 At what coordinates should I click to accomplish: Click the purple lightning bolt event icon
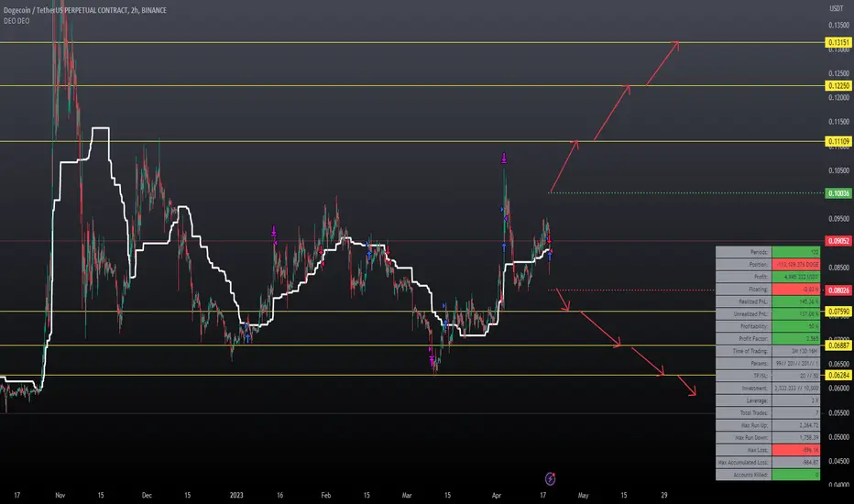pos(550,479)
